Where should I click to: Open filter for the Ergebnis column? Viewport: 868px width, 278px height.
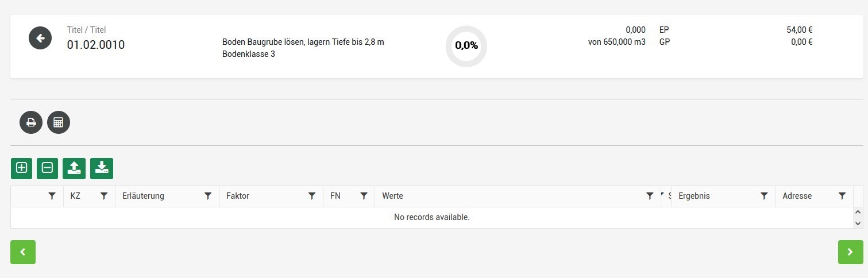click(x=764, y=196)
